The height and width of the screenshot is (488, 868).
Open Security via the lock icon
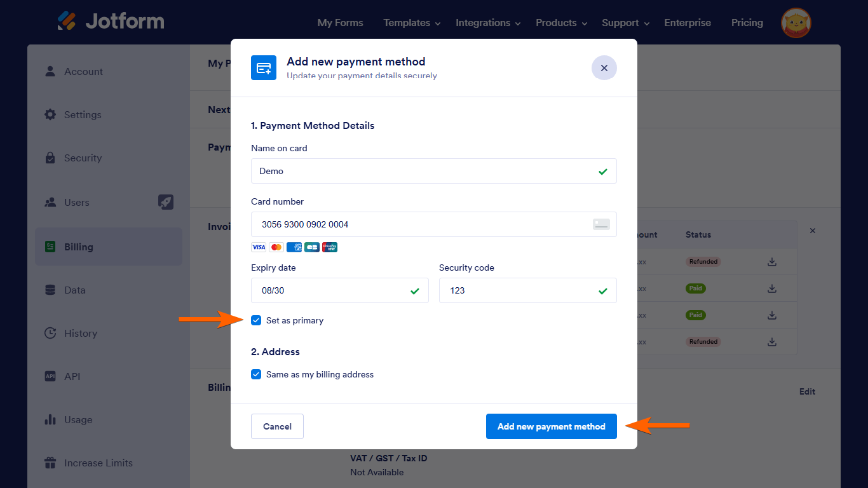50,158
